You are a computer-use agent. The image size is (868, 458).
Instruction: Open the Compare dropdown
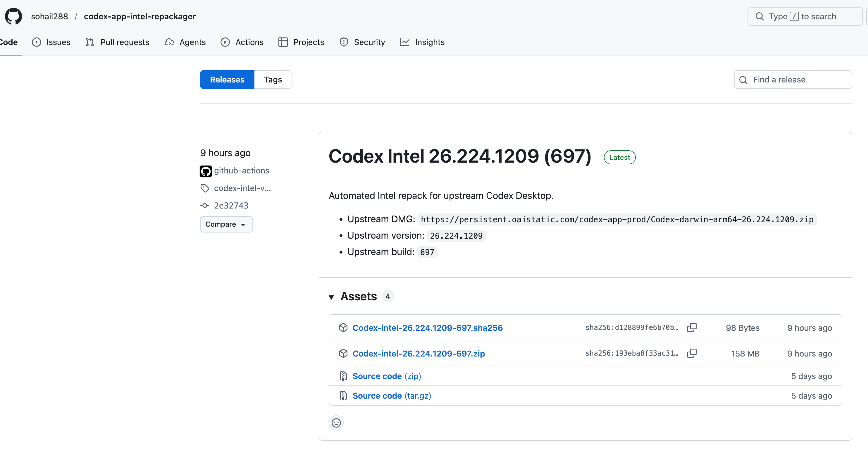click(226, 224)
